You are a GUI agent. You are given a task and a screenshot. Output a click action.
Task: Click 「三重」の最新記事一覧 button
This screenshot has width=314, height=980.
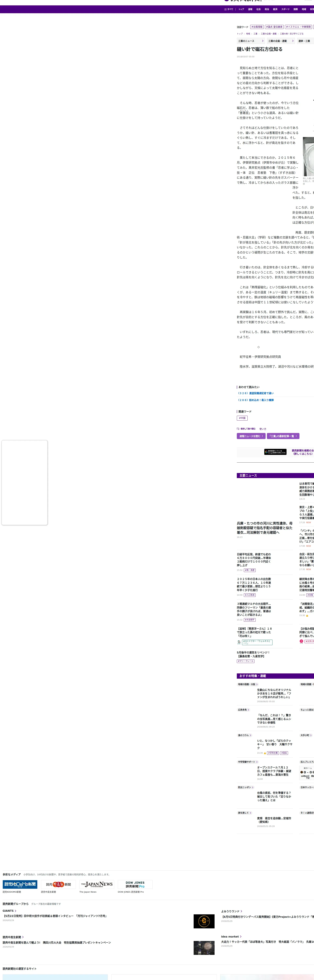click(x=283, y=436)
